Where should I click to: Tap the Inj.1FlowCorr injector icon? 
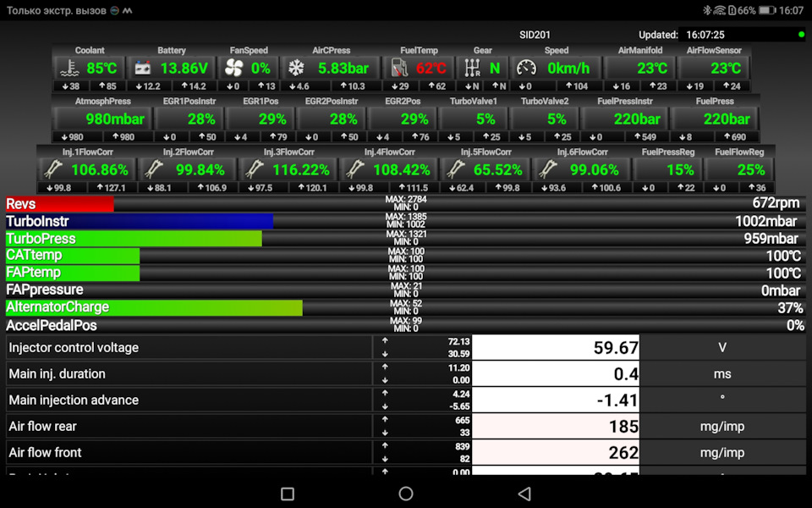pos(53,169)
